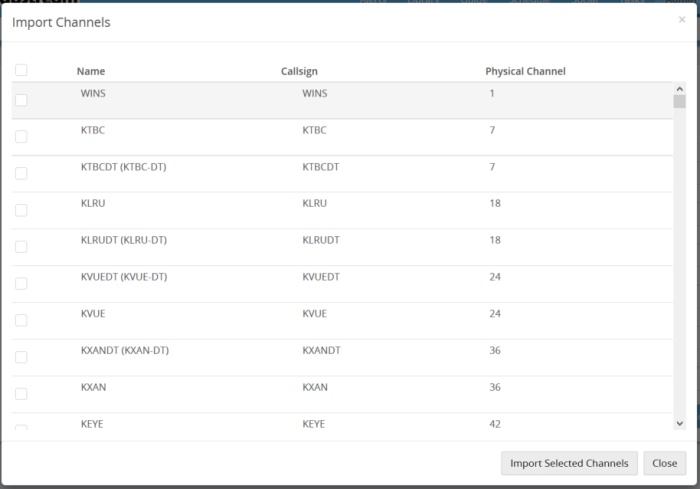Click the Name column header
Screen dimensions: 700x489
click(x=91, y=71)
